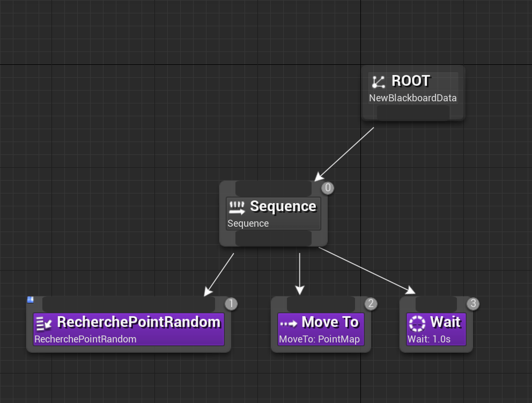The image size is (532, 403).
Task: Click the ROOT node's bottom output pin
Action: pos(413,113)
